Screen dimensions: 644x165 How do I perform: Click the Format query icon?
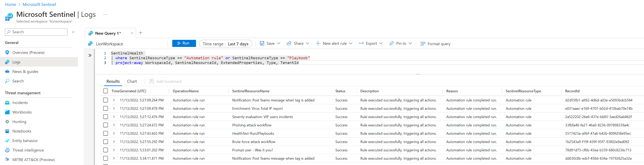tap(423, 44)
